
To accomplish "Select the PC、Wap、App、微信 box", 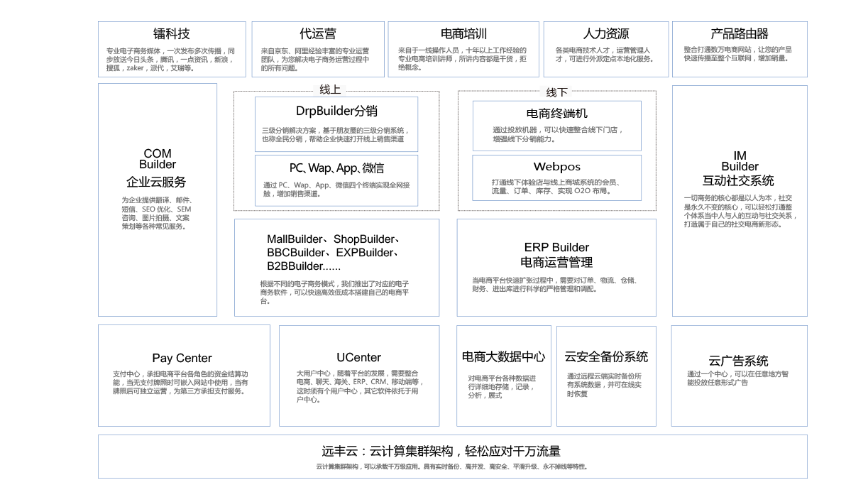I will click(336, 180).
